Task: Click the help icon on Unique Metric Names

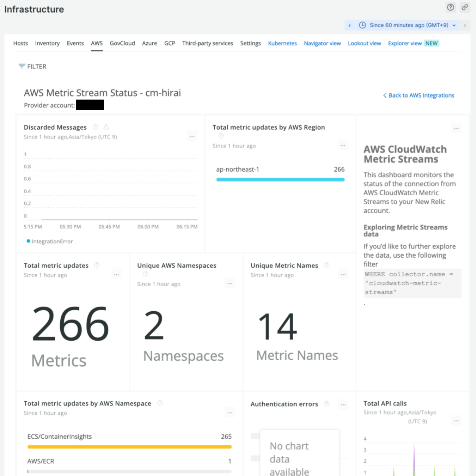Action: [x=326, y=265]
